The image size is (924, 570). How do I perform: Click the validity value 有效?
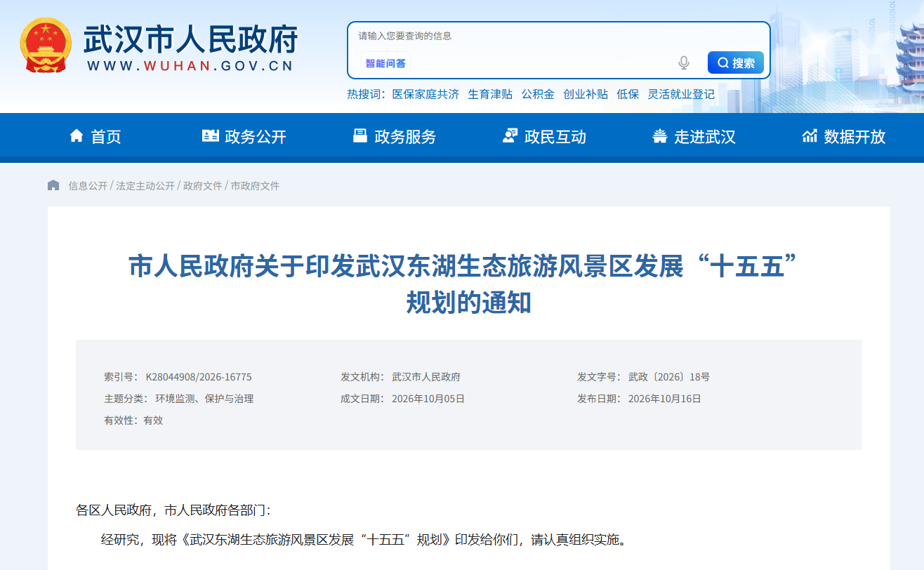point(153,420)
